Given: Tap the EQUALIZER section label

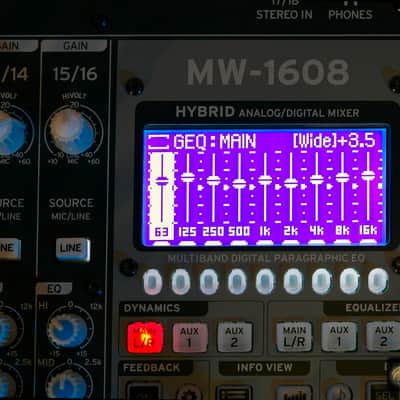Looking at the screenshot, I should tap(372, 307).
